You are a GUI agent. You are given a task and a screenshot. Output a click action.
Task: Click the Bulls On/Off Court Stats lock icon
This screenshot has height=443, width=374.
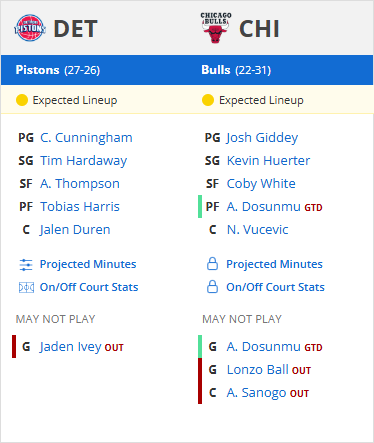212,287
